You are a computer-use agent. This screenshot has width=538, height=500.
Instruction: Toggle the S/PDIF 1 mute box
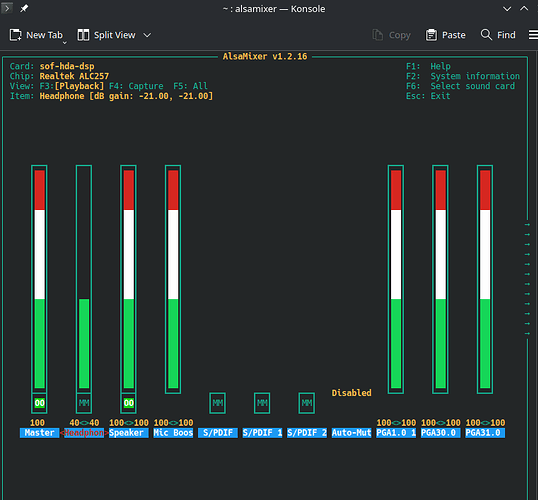pyautogui.click(x=262, y=403)
